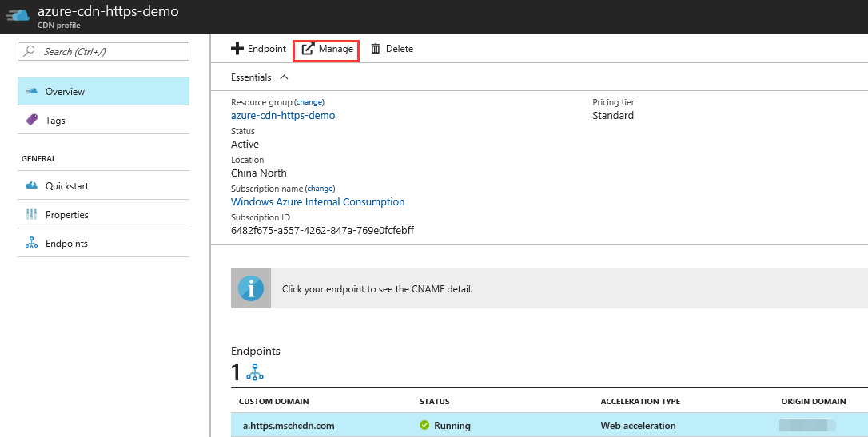Collapse the Essentials section chevron
Image resolution: width=868 pixels, height=437 pixels.
pyautogui.click(x=285, y=77)
